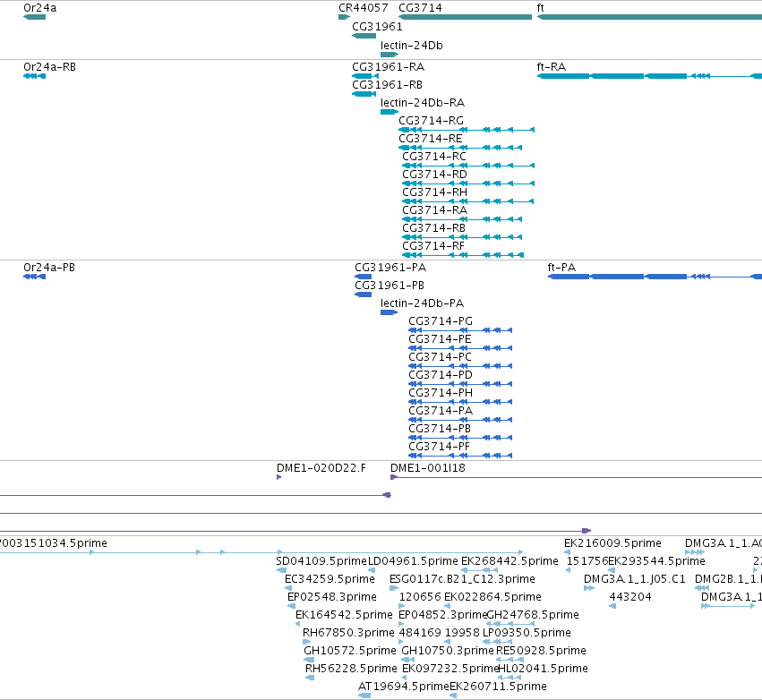Click the LP09350.5prime EST label
This screenshot has width=762, height=700.
pyautogui.click(x=527, y=633)
